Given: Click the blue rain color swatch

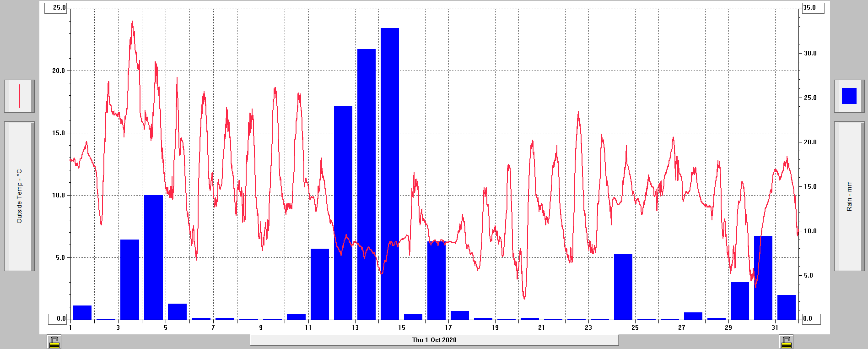Looking at the screenshot, I should tap(849, 96).
